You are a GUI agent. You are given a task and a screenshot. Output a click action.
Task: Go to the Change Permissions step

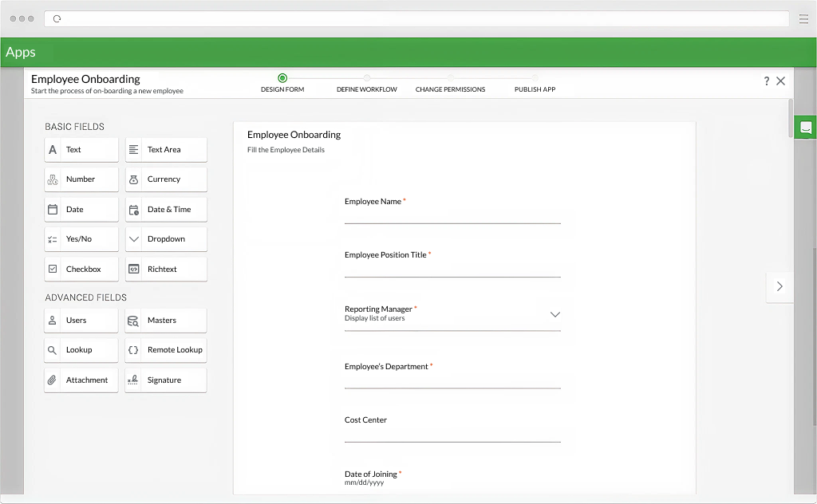tap(450, 89)
